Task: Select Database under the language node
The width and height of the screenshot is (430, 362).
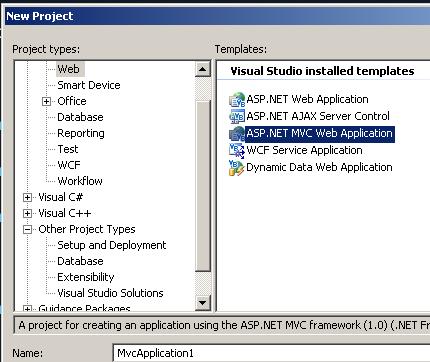Action: (x=80, y=117)
